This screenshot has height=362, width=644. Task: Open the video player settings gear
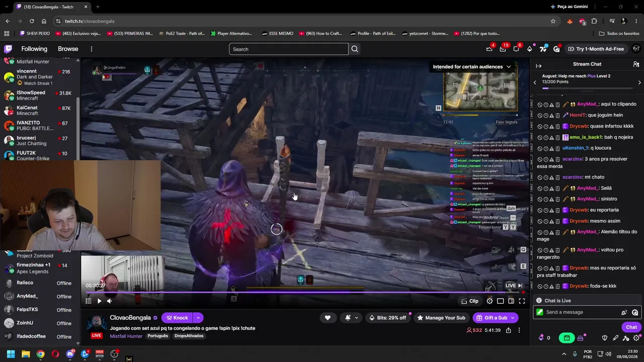[490, 301]
